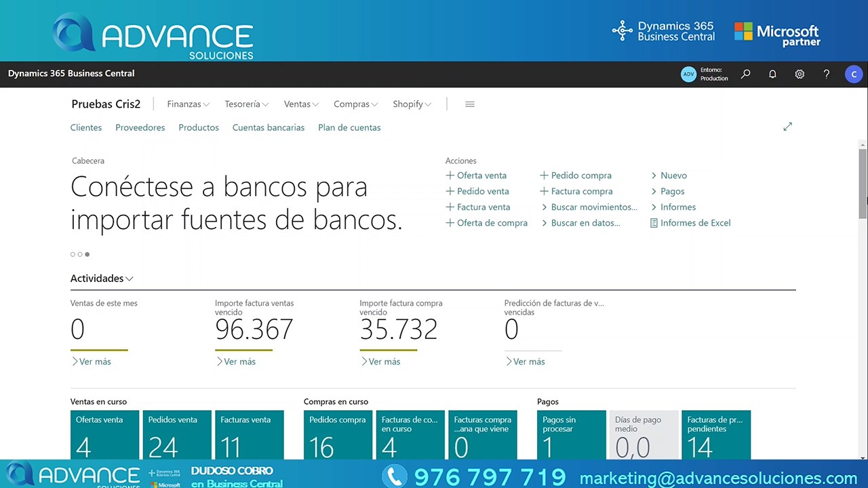Open the settings gear
Image resolution: width=868 pixels, height=488 pixels.
tap(800, 74)
